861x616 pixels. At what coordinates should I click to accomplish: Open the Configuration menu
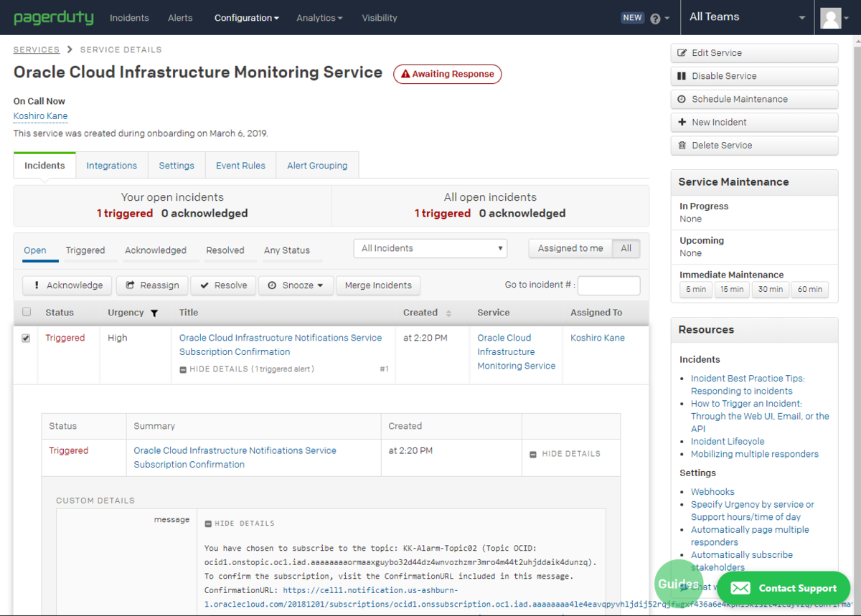[x=246, y=18]
